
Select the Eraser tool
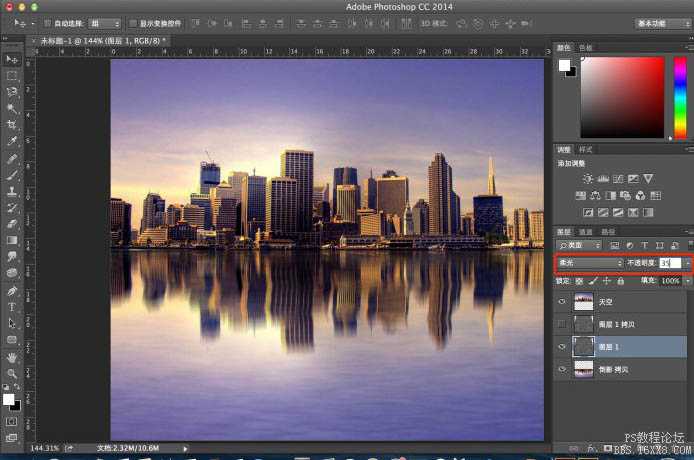pos(12,224)
